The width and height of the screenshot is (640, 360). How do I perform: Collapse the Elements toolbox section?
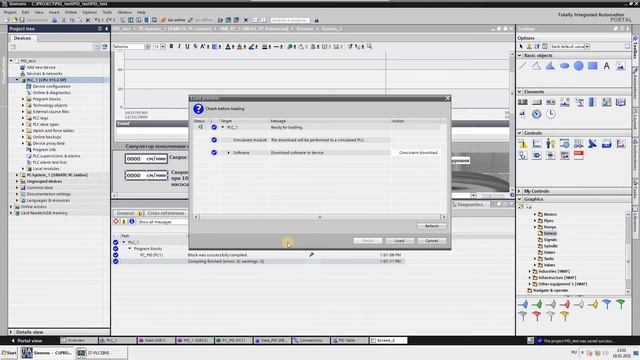520,92
